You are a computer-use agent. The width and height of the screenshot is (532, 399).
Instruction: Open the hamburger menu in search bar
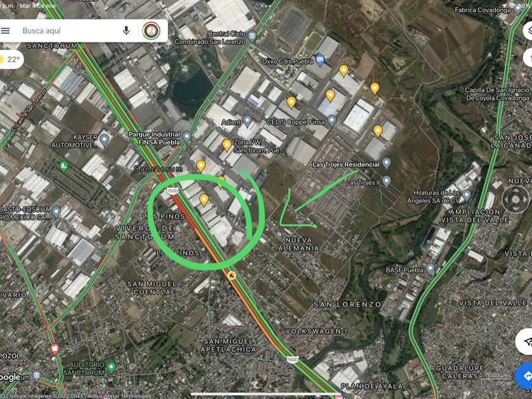tap(6, 31)
